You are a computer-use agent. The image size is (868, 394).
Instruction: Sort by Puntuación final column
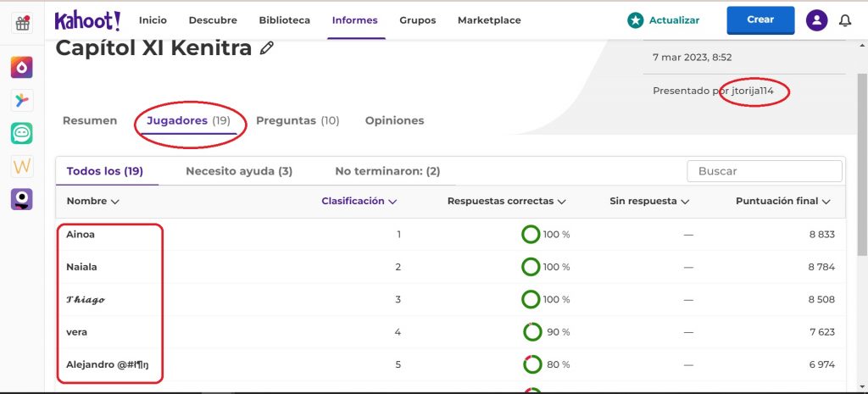pyautogui.click(x=782, y=202)
